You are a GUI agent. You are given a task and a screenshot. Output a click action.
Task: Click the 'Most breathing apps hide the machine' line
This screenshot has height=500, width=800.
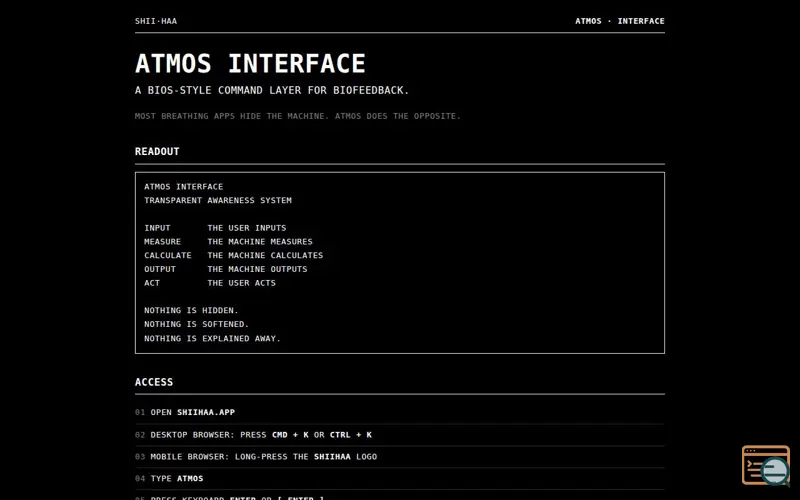pyautogui.click(x=297, y=116)
